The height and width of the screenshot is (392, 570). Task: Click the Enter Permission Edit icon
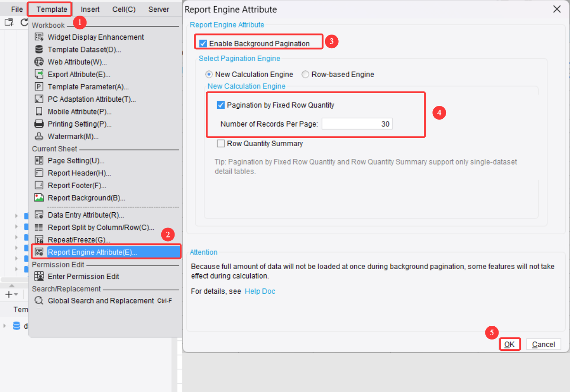(x=39, y=276)
